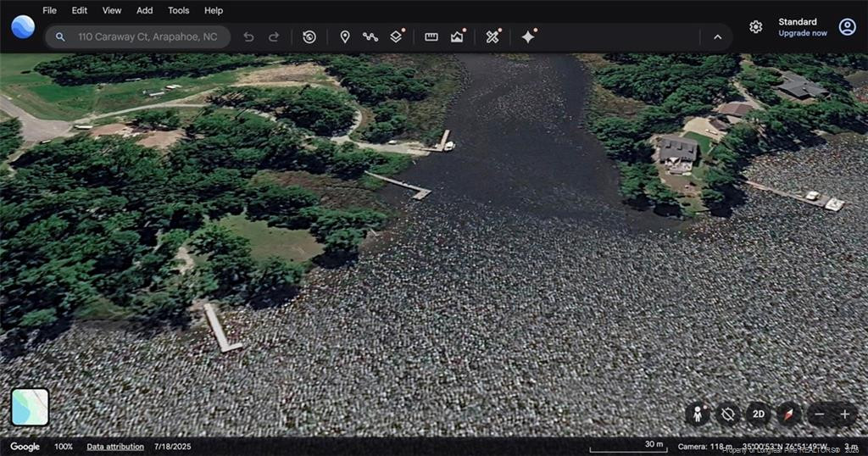The image size is (868, 456).
Task: Open the File menu
Action: (x=49, y=10)
